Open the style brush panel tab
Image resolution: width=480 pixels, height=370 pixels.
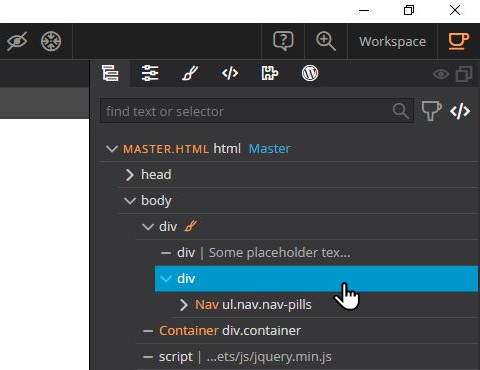coord(190,73)
